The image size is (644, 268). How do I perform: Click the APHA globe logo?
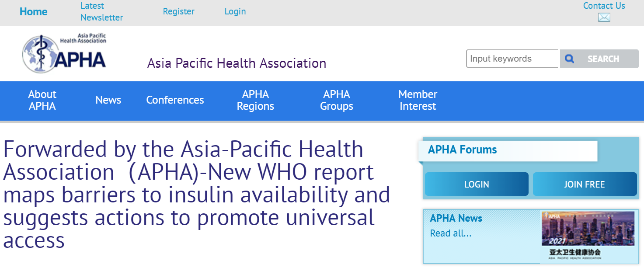click(64, 53)
